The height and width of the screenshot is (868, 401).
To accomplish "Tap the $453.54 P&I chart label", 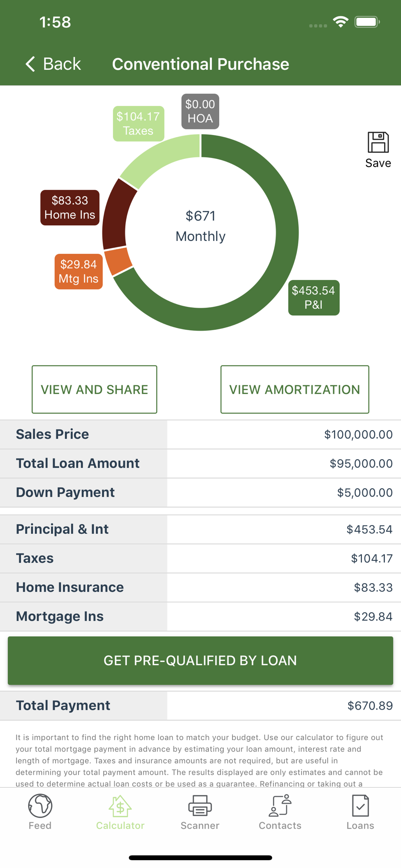I will (314, 298).
